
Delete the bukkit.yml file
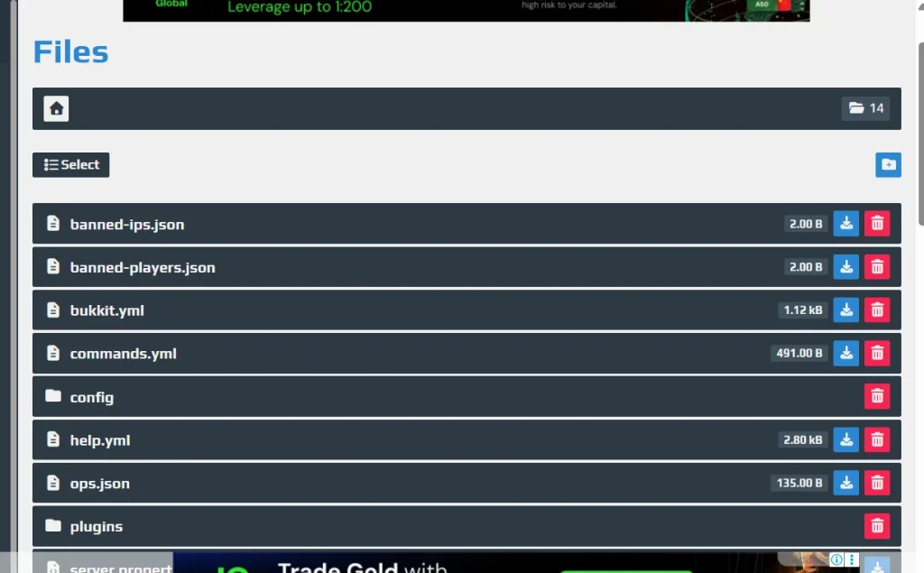point(877,310)
